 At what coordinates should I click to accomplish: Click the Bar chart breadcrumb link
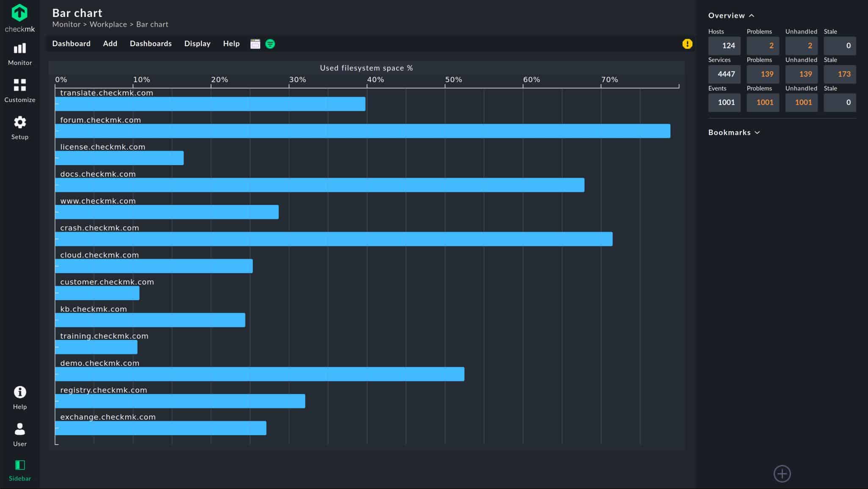point(152,24)
